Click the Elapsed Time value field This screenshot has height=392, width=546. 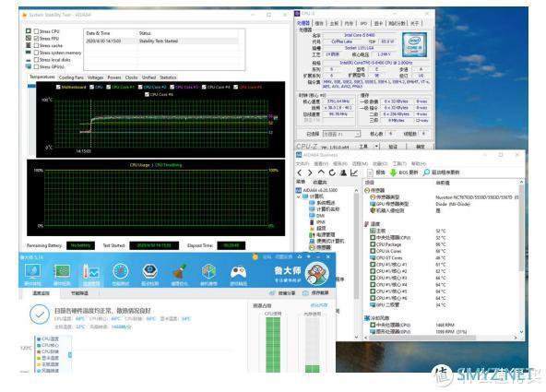point(231,245)
